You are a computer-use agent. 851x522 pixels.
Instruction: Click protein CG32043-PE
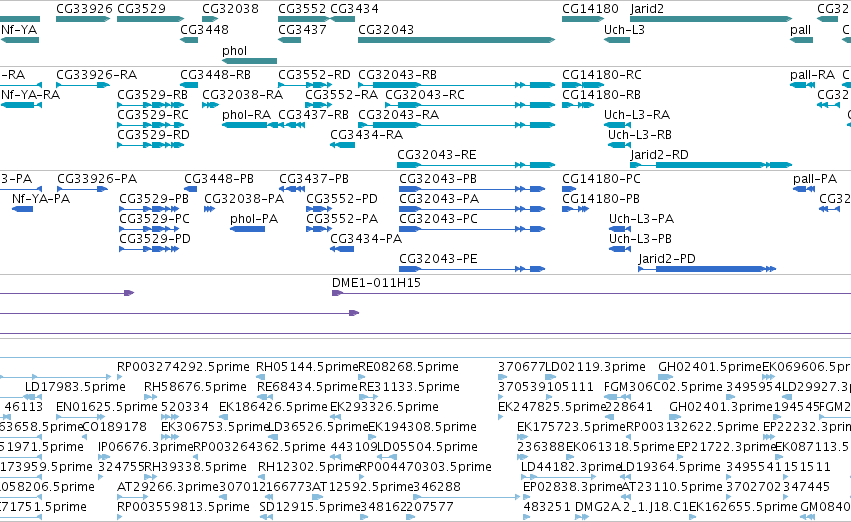click(439, 259)
